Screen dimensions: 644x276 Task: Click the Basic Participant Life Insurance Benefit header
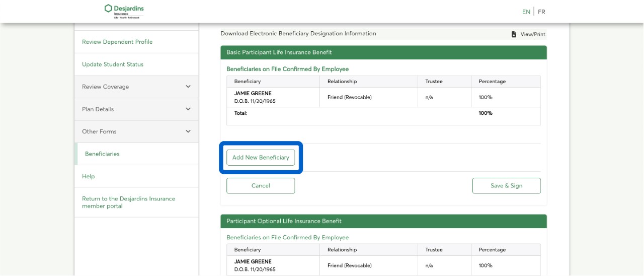coord(279,52)
